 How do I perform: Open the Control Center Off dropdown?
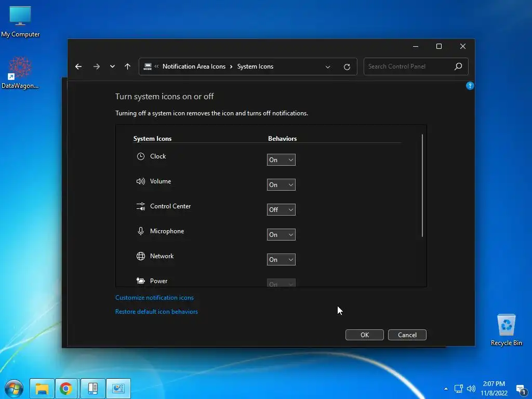tap(281, 210)
